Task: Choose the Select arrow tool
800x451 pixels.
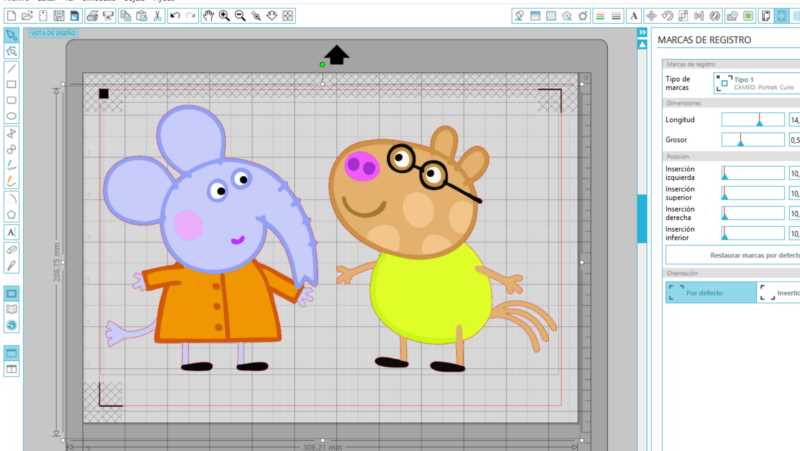Action: click(x=11, y=35)
